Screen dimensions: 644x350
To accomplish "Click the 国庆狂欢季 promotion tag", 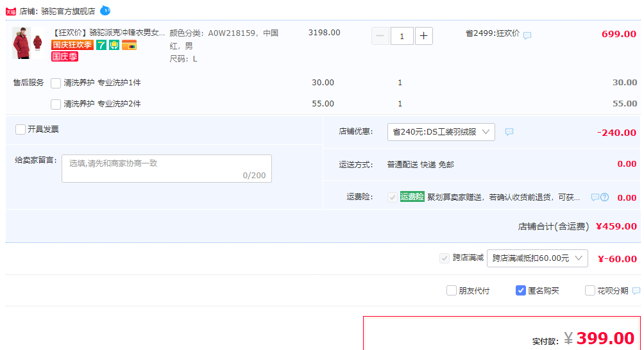I will [x=72, y=45].
